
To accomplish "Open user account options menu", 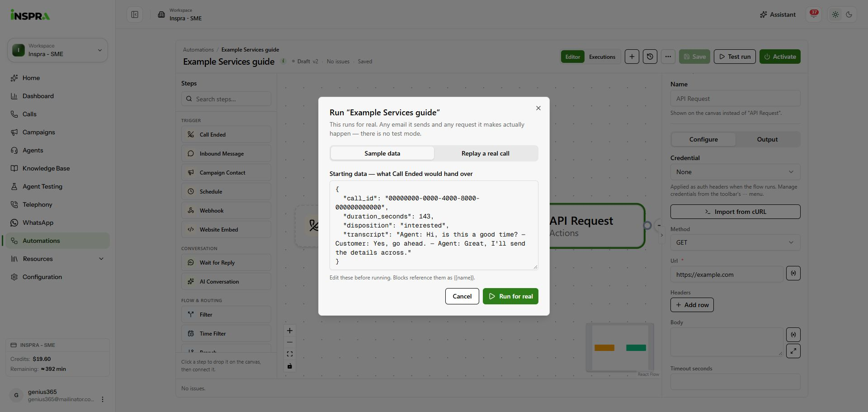I will pos(103,399).
